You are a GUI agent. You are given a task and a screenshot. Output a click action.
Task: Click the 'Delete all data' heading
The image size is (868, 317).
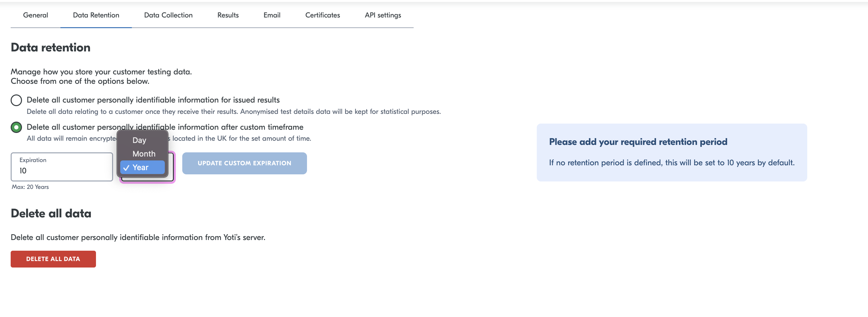click(51, 213)
